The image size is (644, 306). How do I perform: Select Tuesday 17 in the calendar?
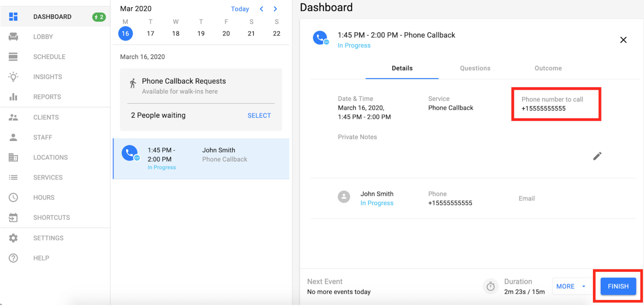click(x=150, y=33)
